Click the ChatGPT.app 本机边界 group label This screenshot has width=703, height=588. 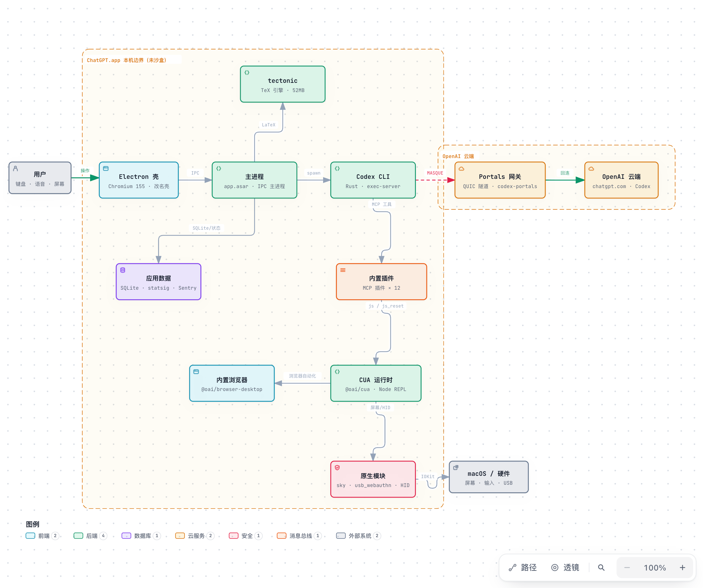tap(126, 60)
